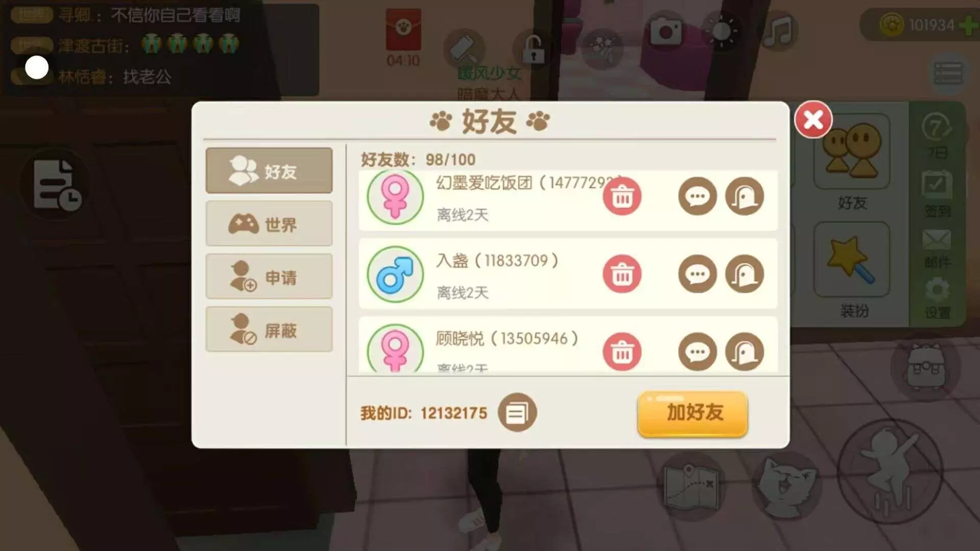Delete friend 顾晓悦 with trash icon

point(622,352)
